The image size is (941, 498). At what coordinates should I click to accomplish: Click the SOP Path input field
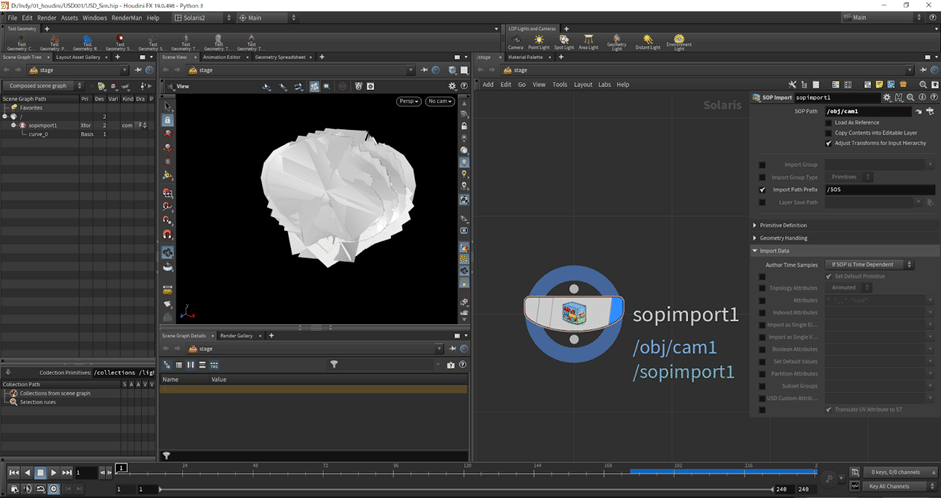[x=866, y=111]
